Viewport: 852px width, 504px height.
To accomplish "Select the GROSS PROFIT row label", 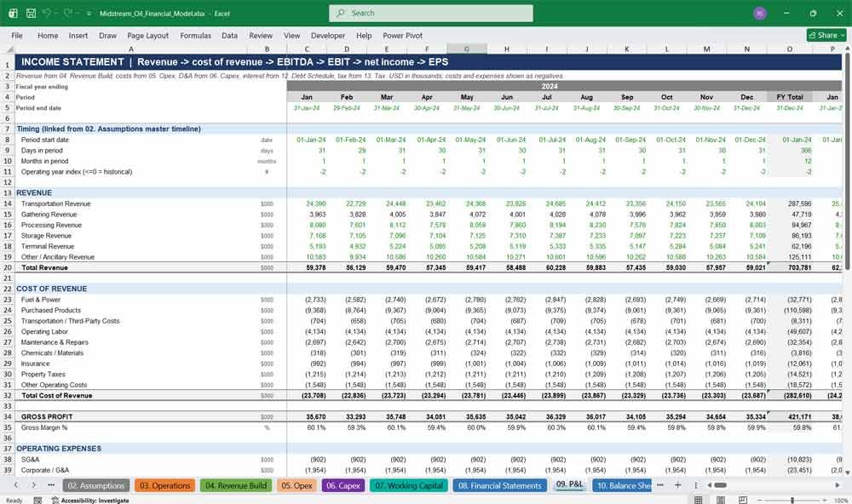I will click(47, 416).
